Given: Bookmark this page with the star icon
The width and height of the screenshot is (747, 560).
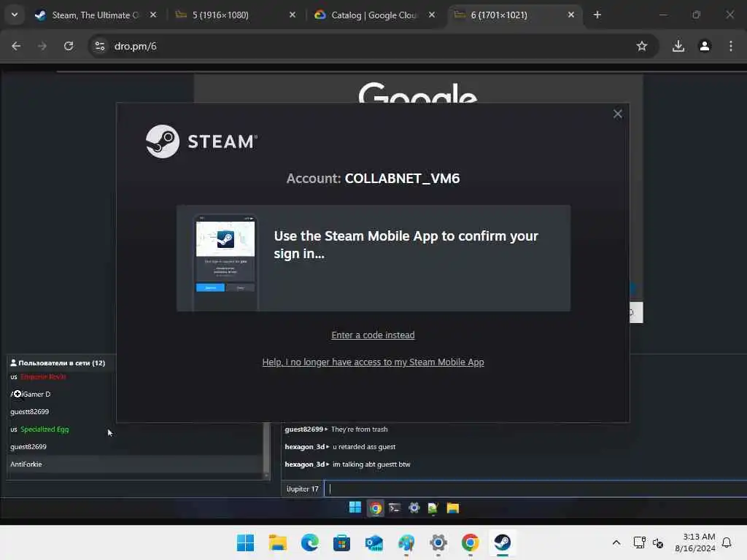Looking at the screenshot, I should click(x=642, y=46).
